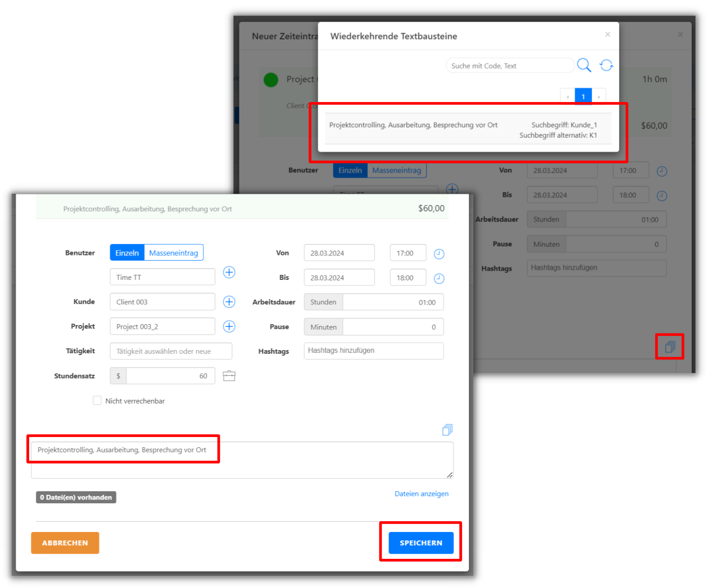This screenshot has height=588, width=706.
Task: Open the Kunde field showing Client 003
Action: [x=162, y=302]
